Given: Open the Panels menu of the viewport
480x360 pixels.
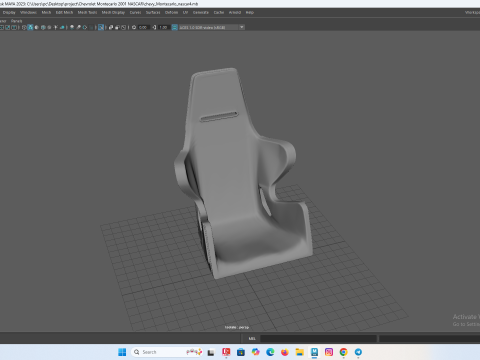Looking at the screenshot, I should [x=16, y=21].
